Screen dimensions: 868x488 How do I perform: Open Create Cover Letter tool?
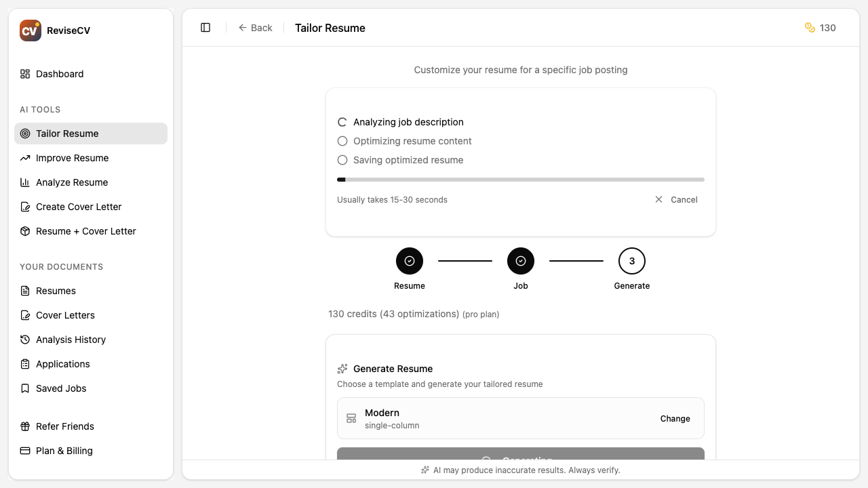pyautogui.click(x=79, y=207)
